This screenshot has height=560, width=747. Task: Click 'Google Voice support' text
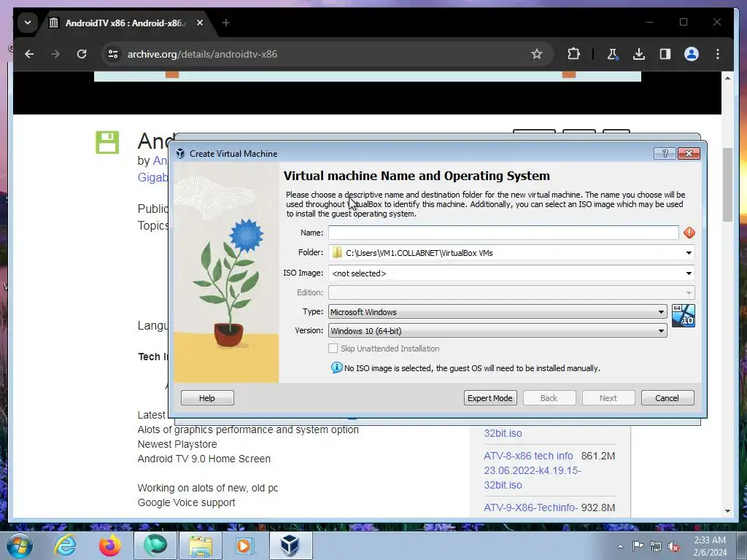(x=186, y=502)
